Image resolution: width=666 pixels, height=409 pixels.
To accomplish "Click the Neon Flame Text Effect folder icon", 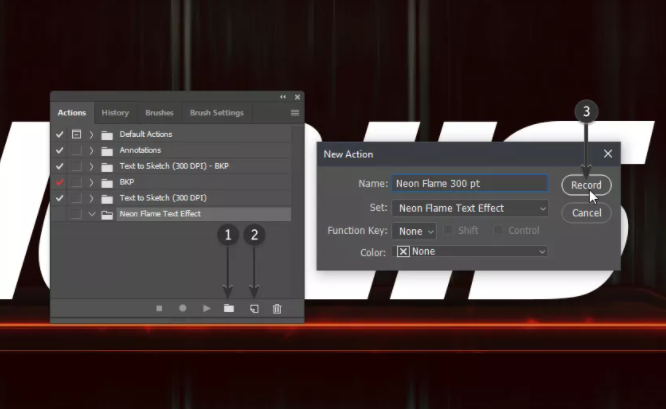I will 107,214.
